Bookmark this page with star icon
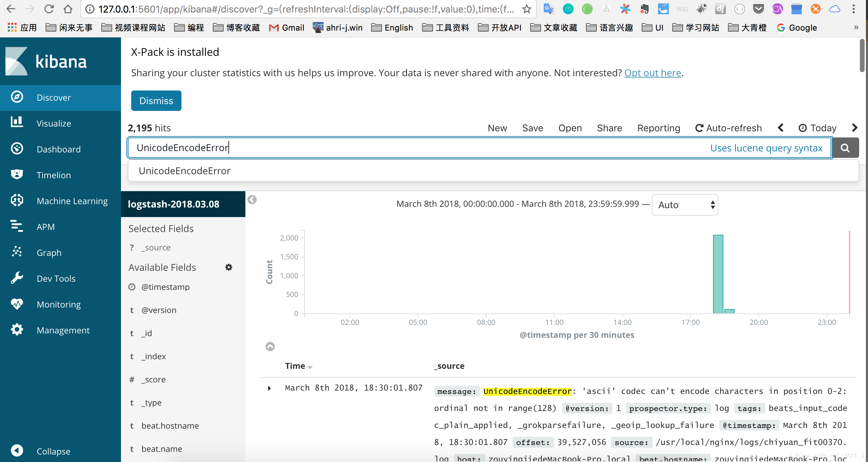868x462 pixels. pyautogui.click(x=527, y=9)
